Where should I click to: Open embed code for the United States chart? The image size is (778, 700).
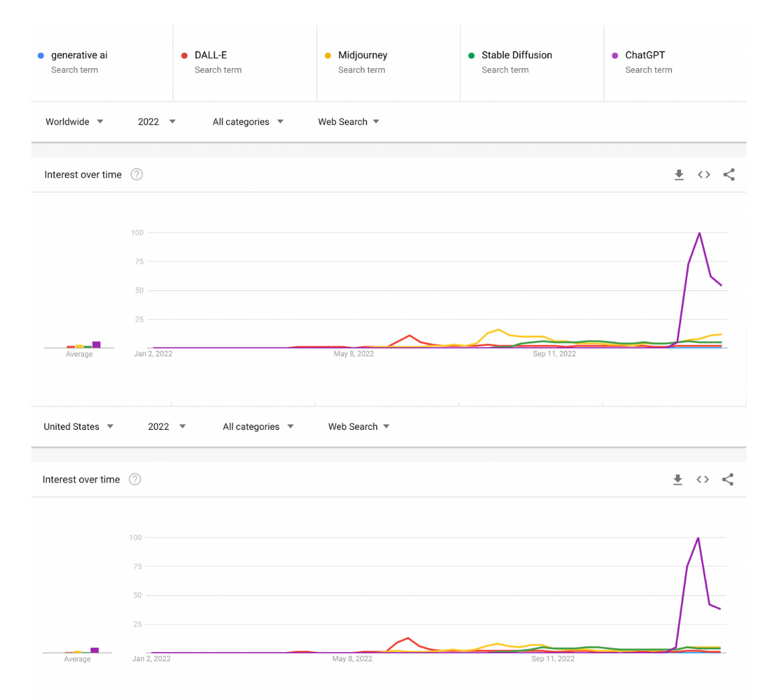[x=702, y=479]
